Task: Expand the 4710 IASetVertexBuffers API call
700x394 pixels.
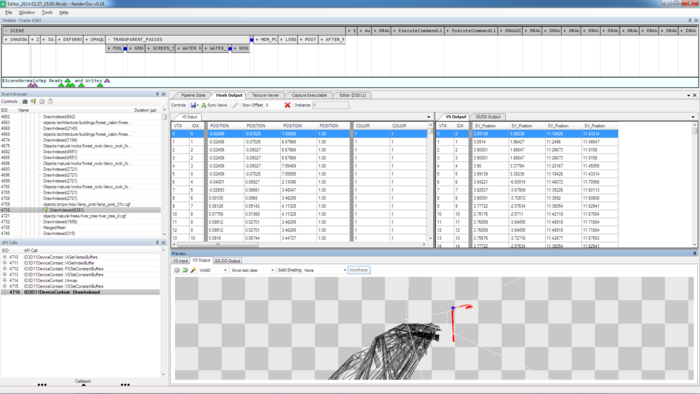Action: 4,257
